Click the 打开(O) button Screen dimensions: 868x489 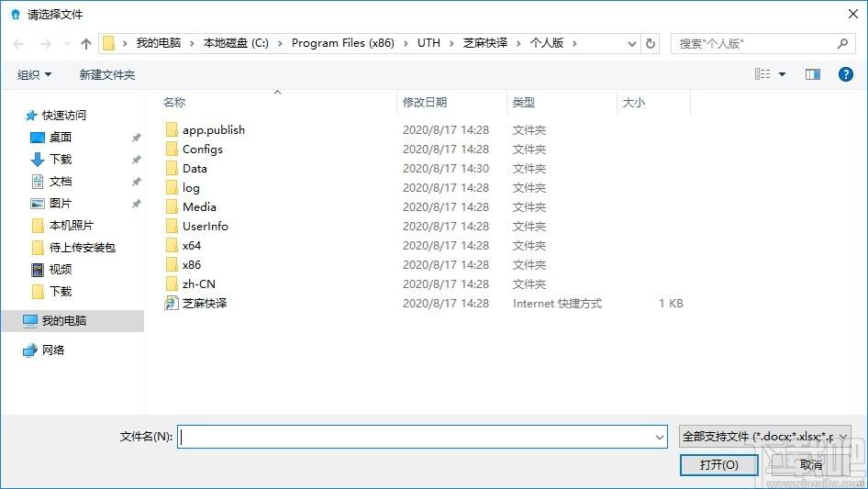click(718, 464)
